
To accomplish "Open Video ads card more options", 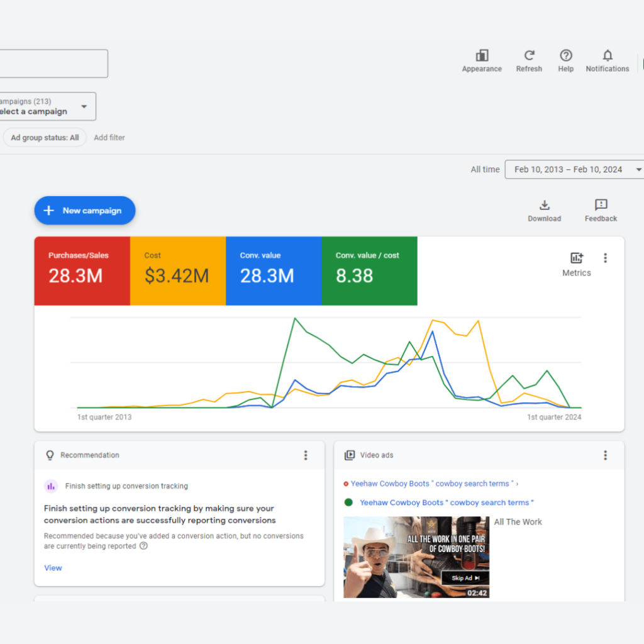I will [605, 455].
